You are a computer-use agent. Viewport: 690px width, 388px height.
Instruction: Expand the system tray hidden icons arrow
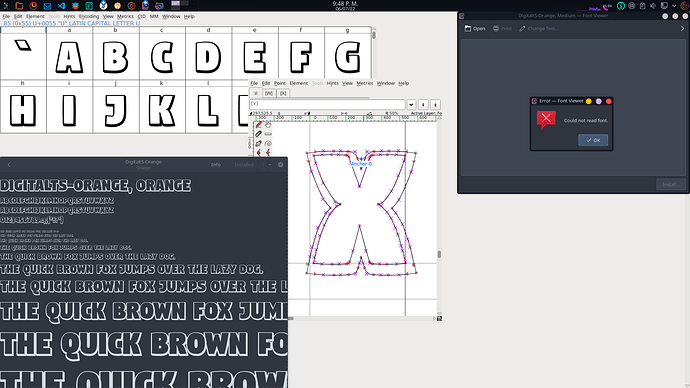[674, 6]
